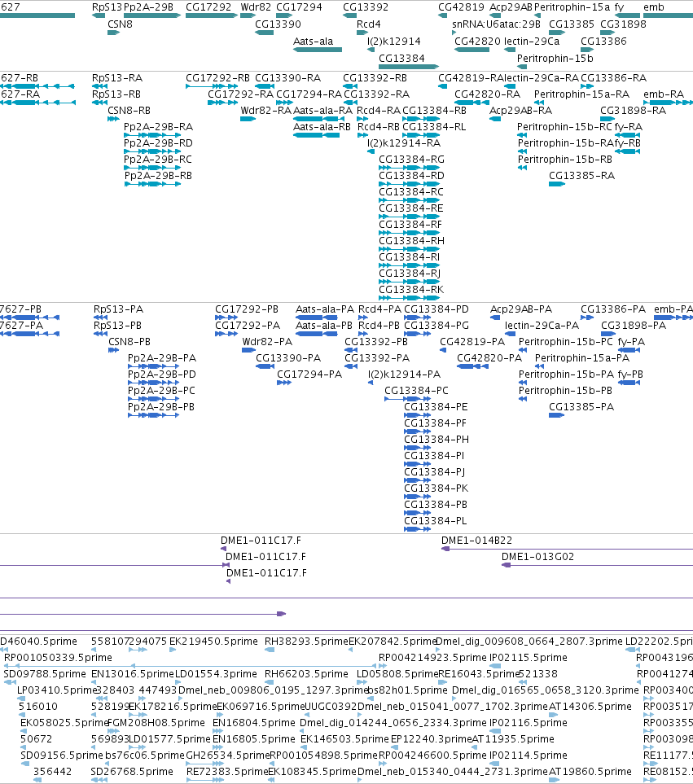Click the CG13384-RG transcript label
This screenshot has height=784, width=693.
[x=411, y=160]
